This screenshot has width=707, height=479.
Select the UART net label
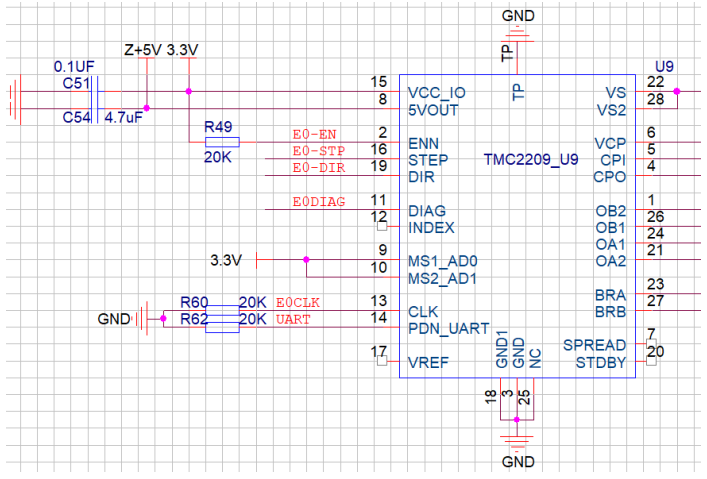[x=293, y=319]
